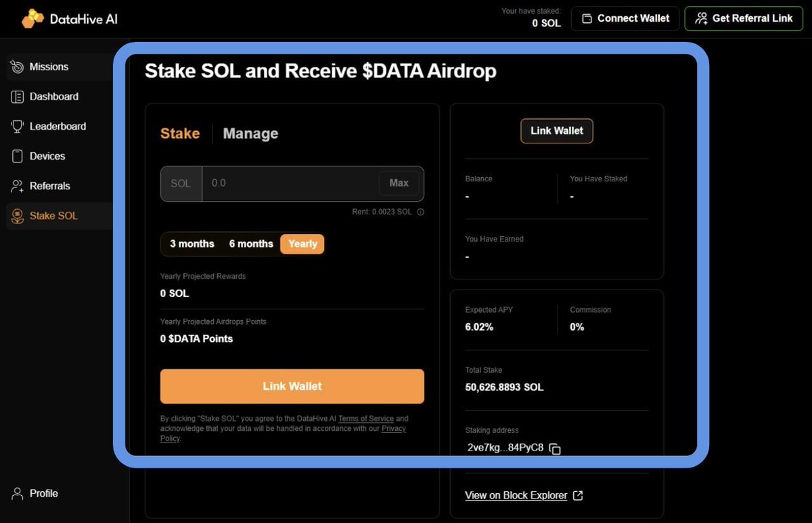This screenshot has width=812, height=523.
Task: Select the 3 months staking period
Action: [191, 244]
